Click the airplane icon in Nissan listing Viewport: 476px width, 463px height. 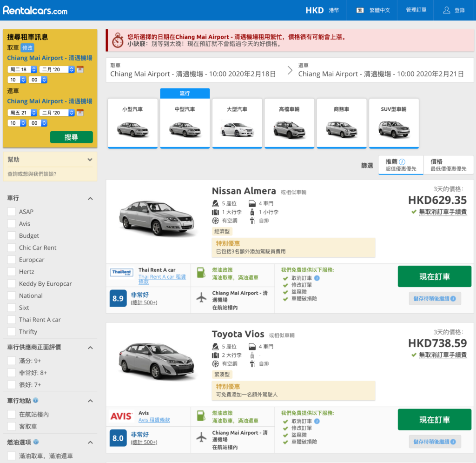click(201, 297)
